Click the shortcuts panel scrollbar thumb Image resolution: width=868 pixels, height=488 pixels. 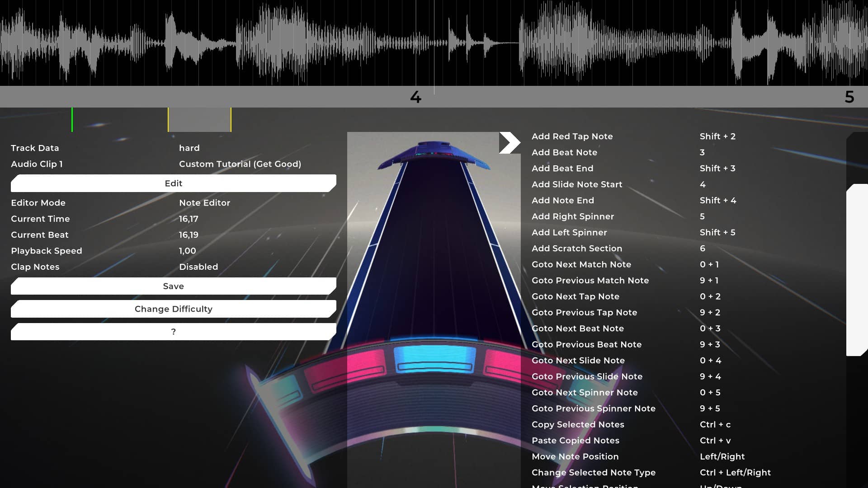857,270
